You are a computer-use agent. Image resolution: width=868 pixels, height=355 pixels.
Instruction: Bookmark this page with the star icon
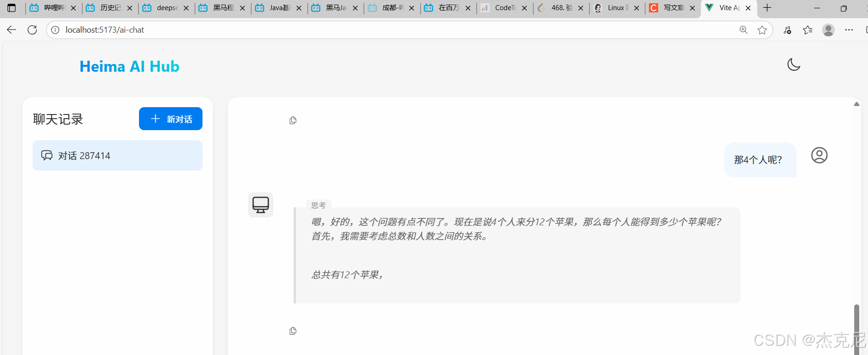pos(762,30)
